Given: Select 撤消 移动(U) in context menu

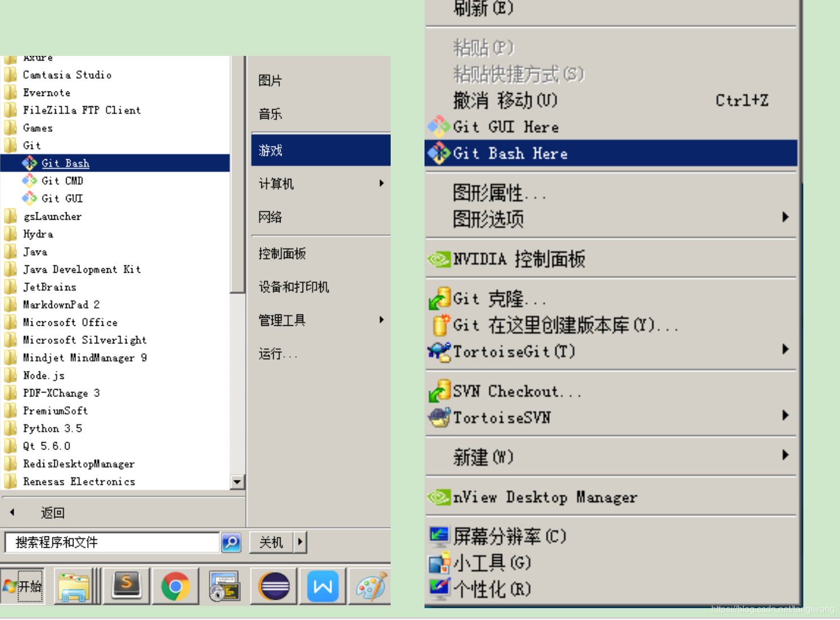Looking at the screenshot, I should click(x=611, y=101).
